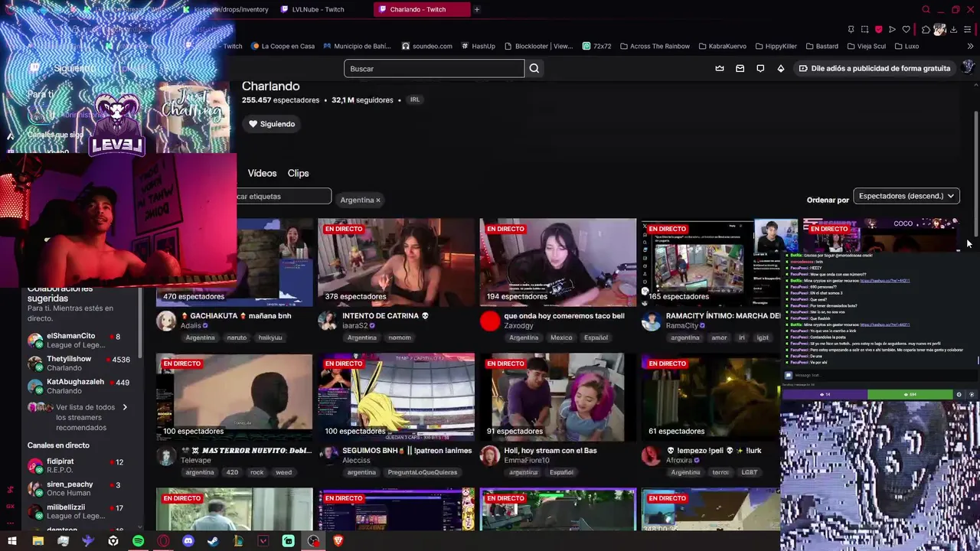
Task: Take a snapshot with browser toolbar icon
Action: 864,29
